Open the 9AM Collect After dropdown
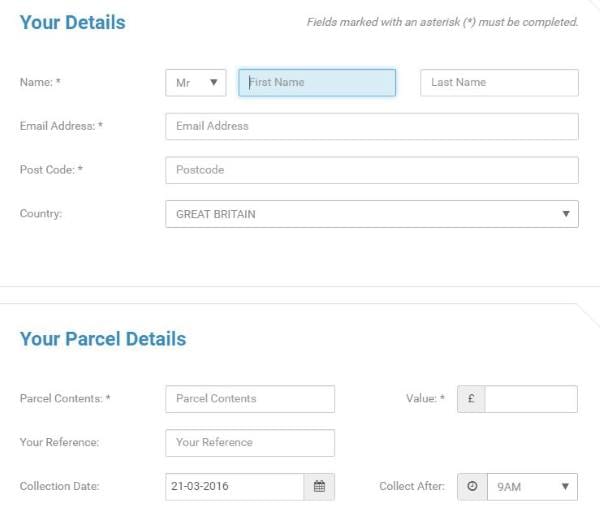 click(532, 487)
